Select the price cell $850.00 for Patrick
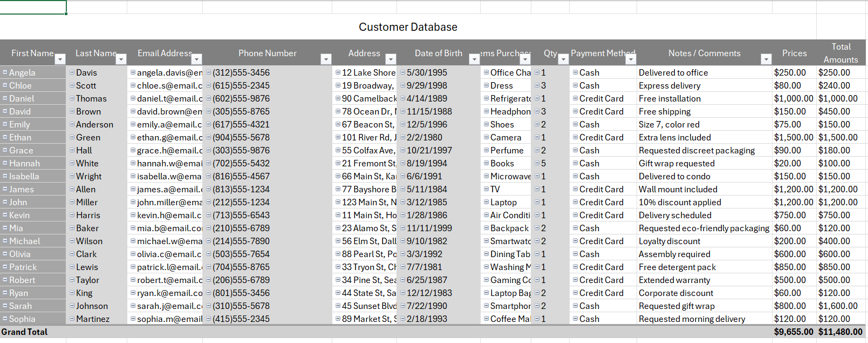Viewport: 868px width, 343px height. click(794, 267)
